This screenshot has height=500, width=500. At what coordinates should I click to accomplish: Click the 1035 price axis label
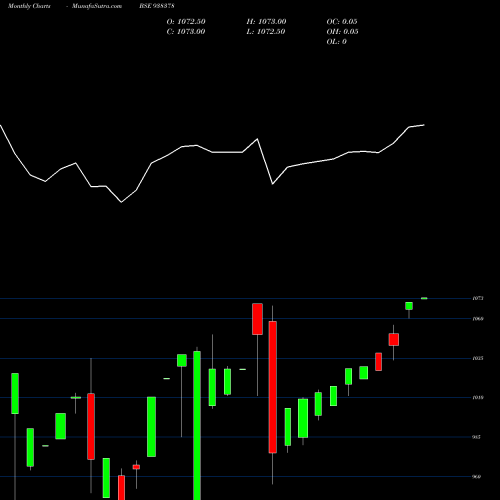point(478,358)
